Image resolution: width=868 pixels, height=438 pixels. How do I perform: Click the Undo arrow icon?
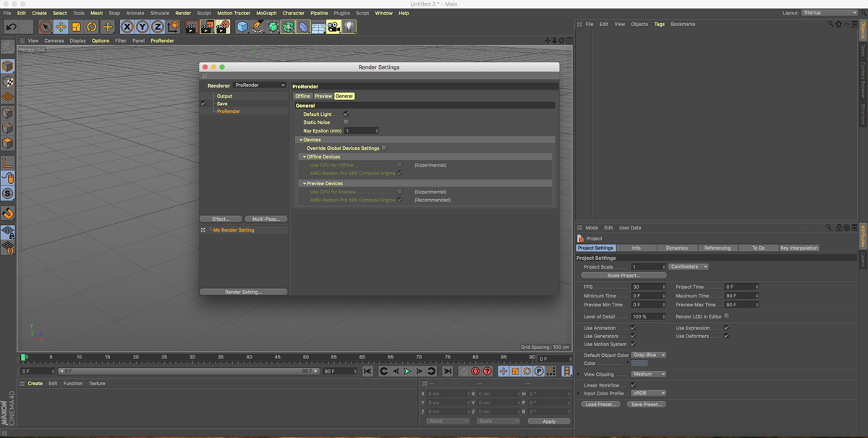12,27
